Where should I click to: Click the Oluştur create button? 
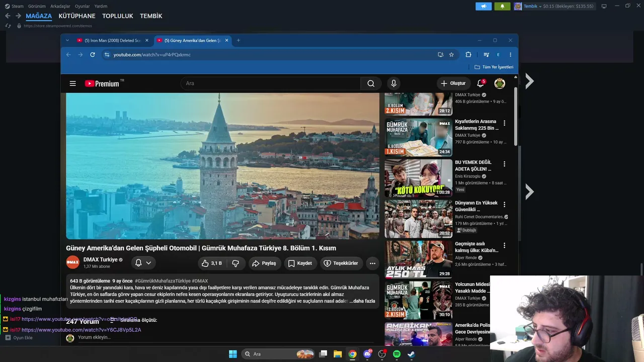click(x=453, y=83)
